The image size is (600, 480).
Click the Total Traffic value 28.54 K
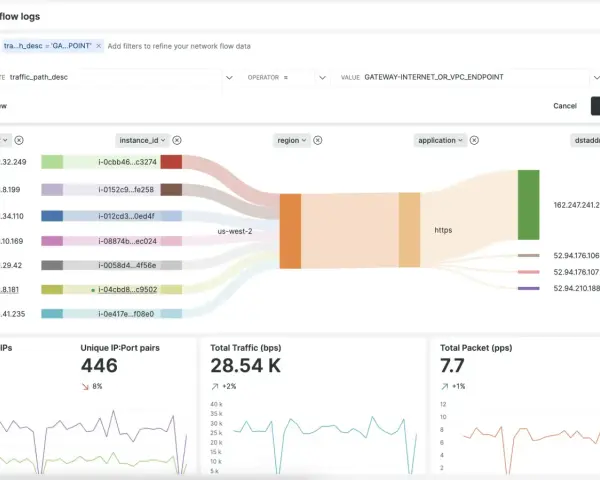point(245,366)
